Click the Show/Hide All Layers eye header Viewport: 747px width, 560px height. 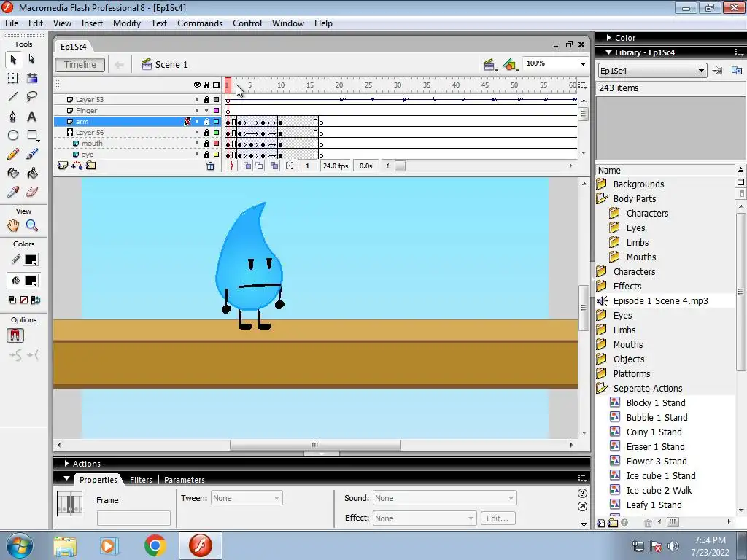pos(197,85)
